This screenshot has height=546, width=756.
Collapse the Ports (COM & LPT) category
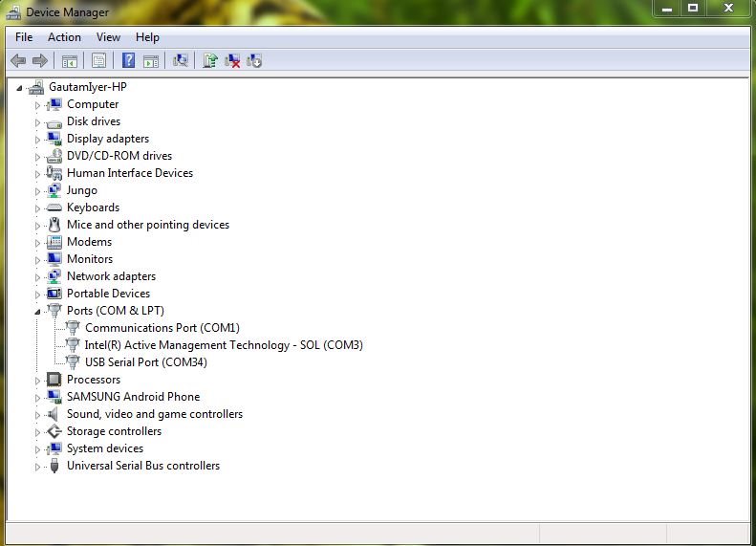coord(37,312)
